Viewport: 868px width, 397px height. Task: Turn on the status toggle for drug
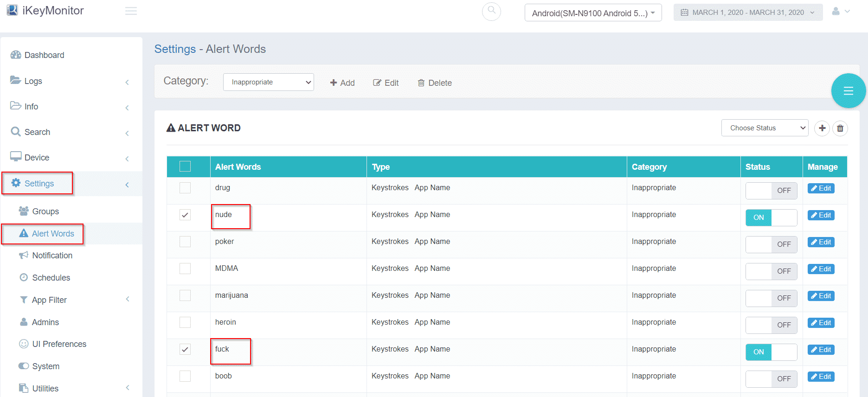click(771, 191)
